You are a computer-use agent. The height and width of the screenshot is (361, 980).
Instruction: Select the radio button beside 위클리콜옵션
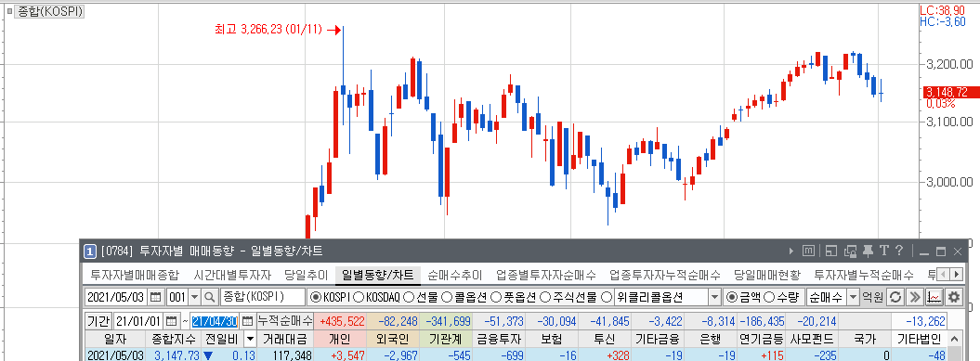pos(606,297)
